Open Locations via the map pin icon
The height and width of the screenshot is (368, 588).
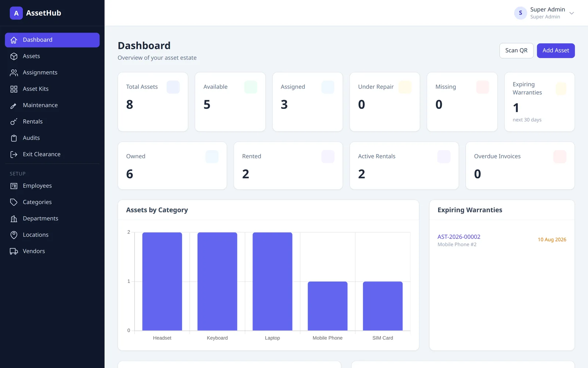coord(14,235)
